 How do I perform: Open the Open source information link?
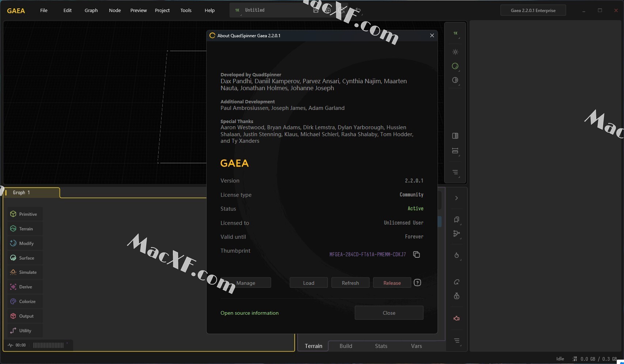[x=249, y=313]
